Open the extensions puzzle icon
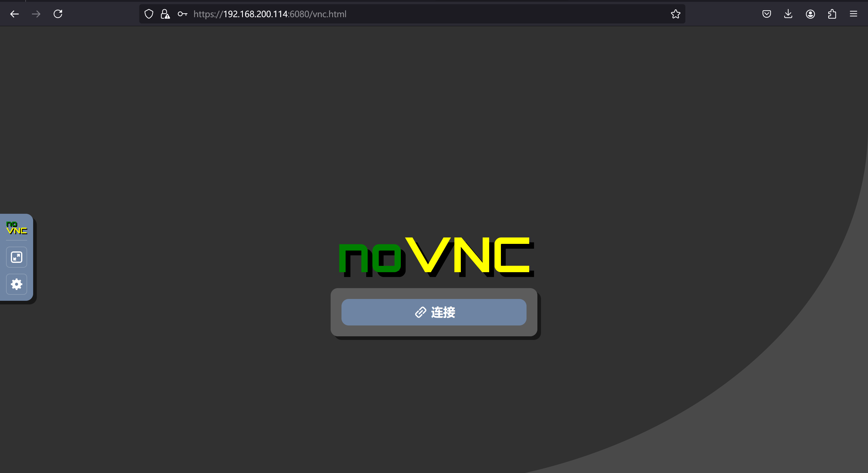The image size is (868, 473). tap(832, 14)
